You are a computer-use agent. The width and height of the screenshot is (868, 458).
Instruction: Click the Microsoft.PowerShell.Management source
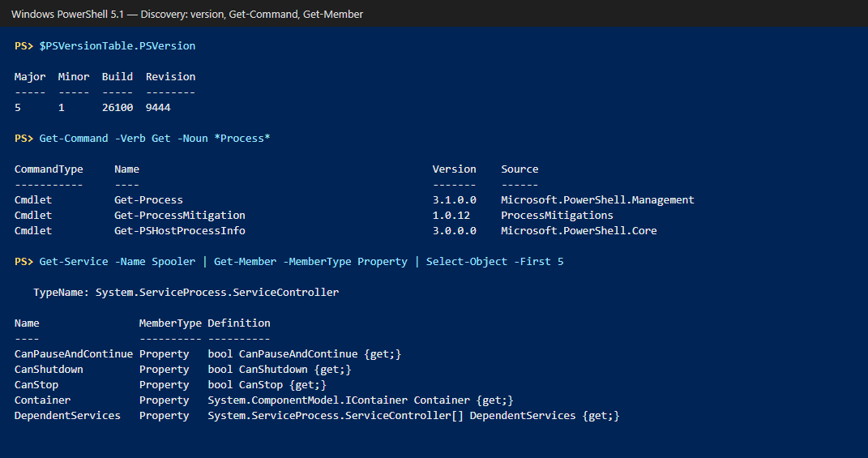pyautogui.click(x=597, y=200)
